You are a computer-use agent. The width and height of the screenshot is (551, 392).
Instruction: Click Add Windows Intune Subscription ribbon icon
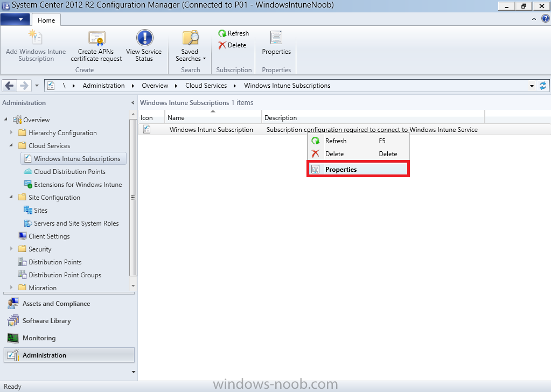click(x=36, y=37)
